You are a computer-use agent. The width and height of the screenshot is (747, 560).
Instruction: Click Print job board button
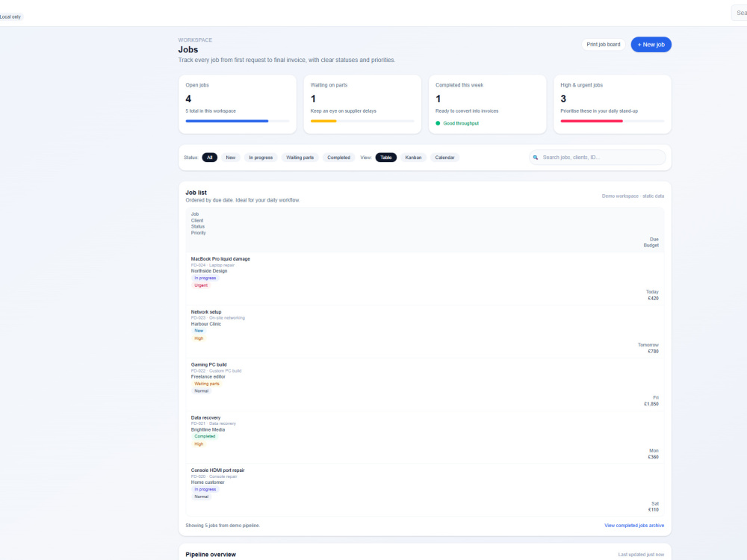click(603, 45)
